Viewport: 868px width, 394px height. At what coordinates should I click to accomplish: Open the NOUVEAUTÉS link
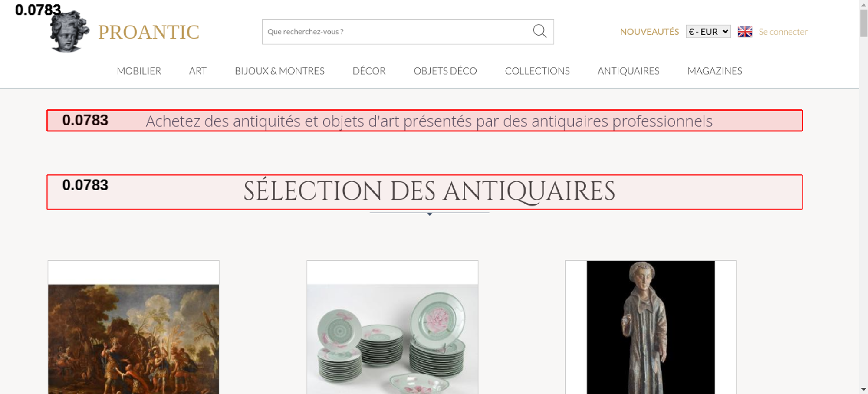tap(649, 32)
